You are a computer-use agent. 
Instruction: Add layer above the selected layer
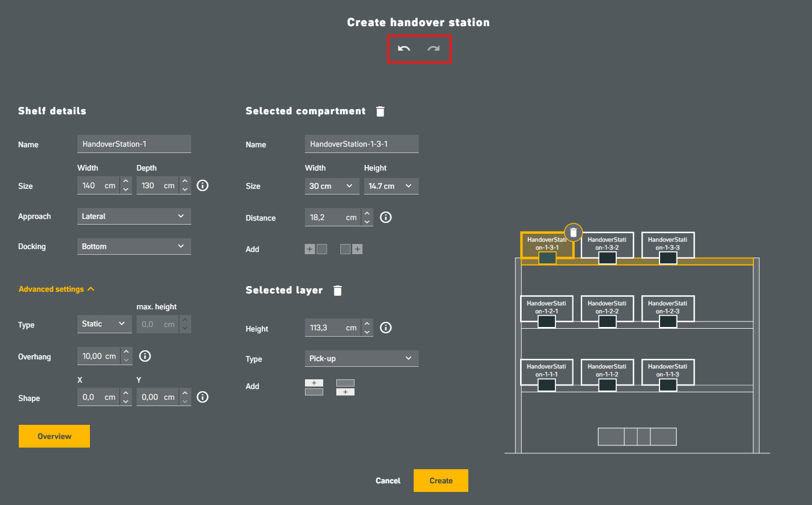tap(314, 387)
